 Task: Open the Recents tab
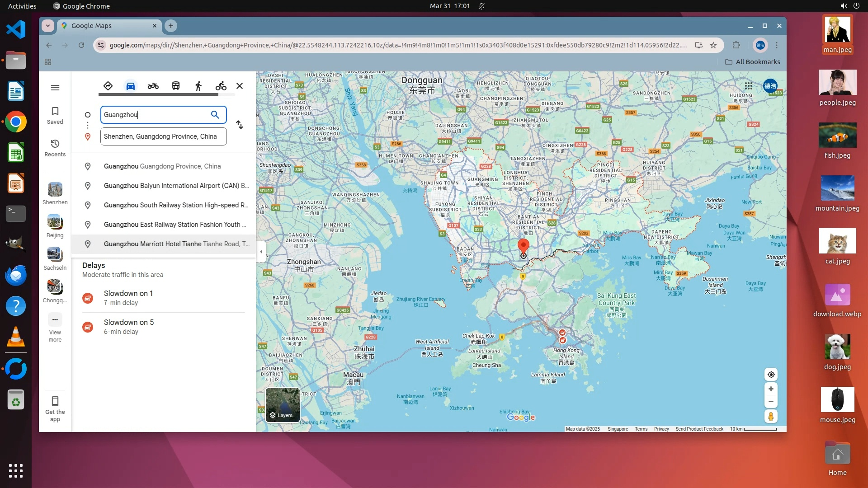(55, 148)
